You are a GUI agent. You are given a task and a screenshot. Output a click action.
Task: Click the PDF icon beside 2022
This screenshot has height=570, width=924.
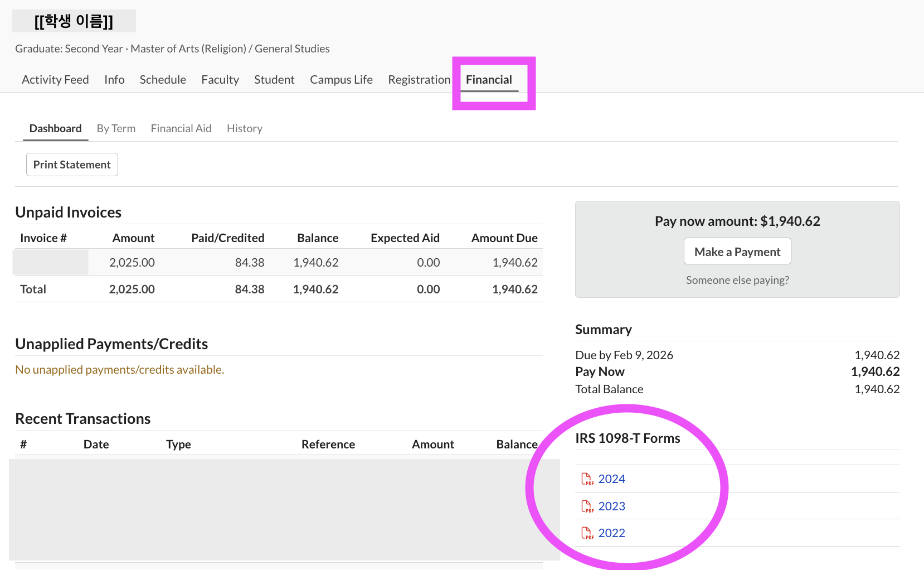click(587, 533)
